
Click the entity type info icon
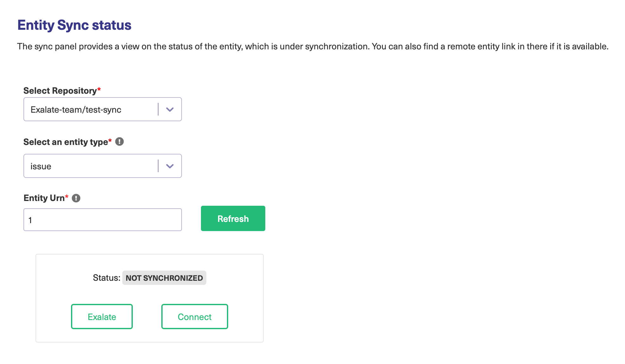(119, 141)
